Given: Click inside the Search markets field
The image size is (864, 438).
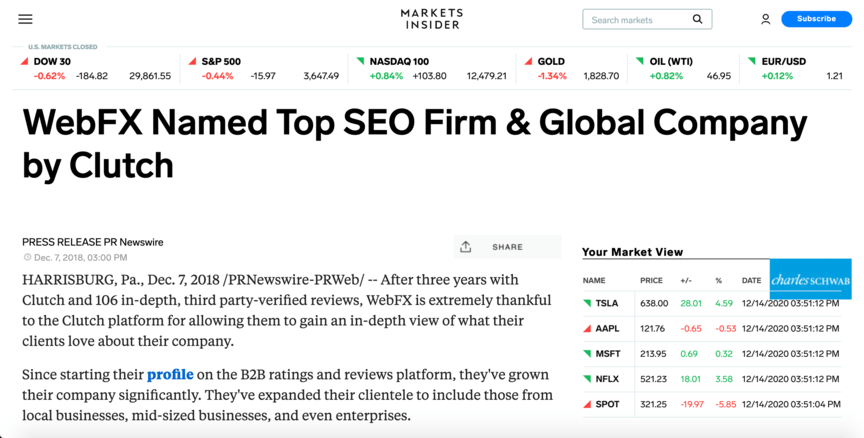Looking at the screenshot, I should pyautogui.click(x=647, y=19).
